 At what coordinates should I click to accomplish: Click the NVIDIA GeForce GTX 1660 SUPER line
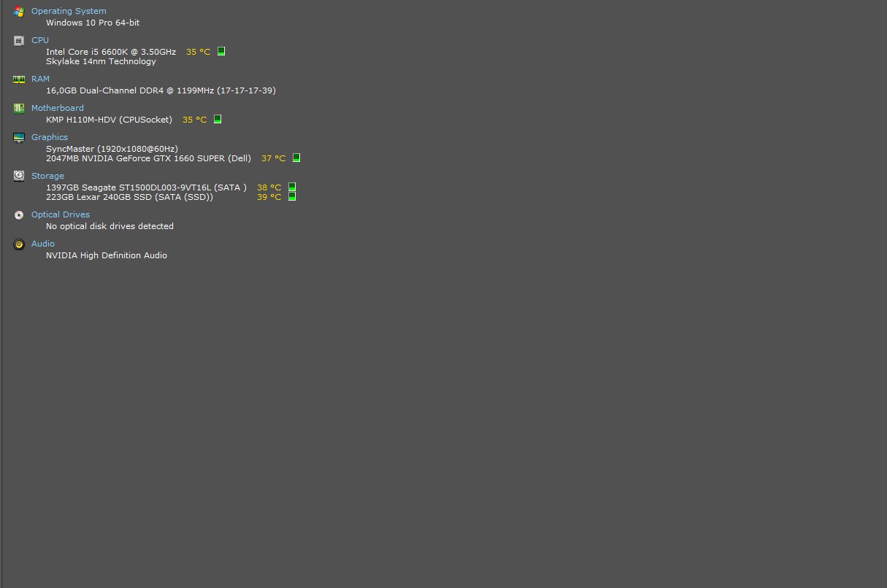click(148, 158)
